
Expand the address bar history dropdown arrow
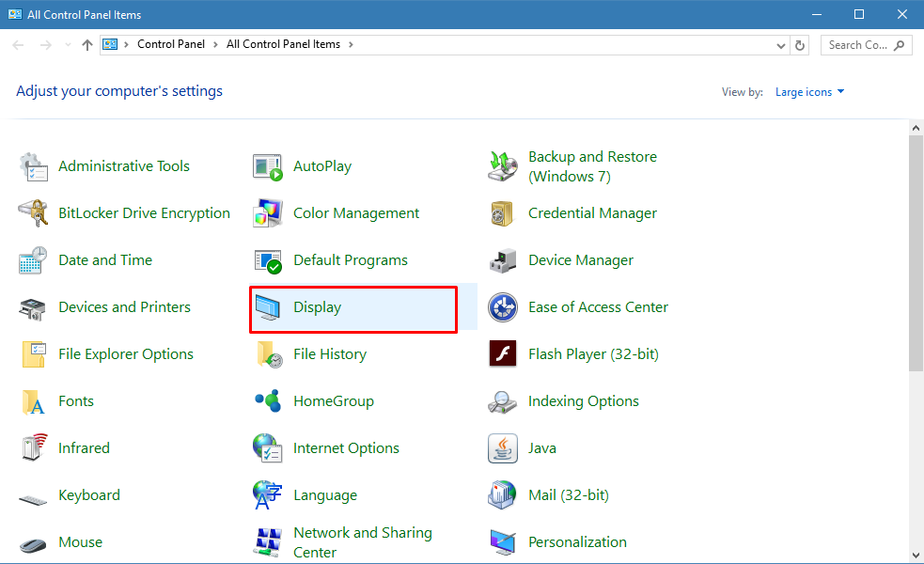pyautogui.click(x=781, y=45)
